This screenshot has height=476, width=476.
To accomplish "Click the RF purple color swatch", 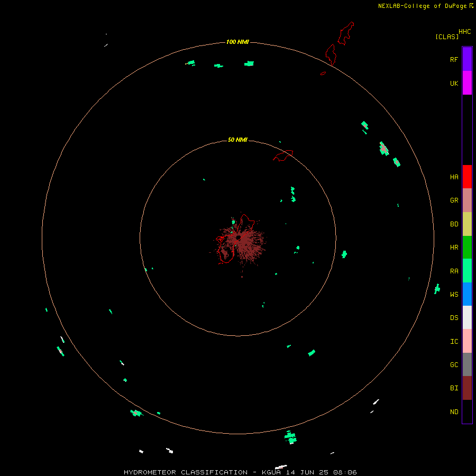I will tap(467, 59).
